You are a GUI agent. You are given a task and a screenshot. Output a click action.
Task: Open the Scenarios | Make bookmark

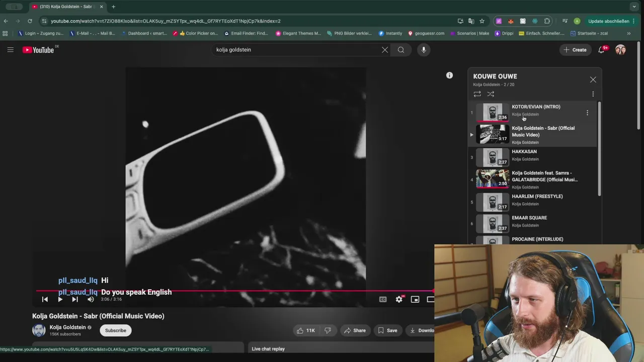click(x=469, y=34)
